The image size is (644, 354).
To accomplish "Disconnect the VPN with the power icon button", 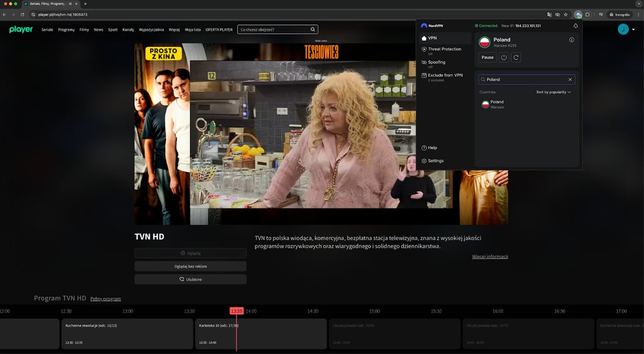I will [x=504, y=57].
